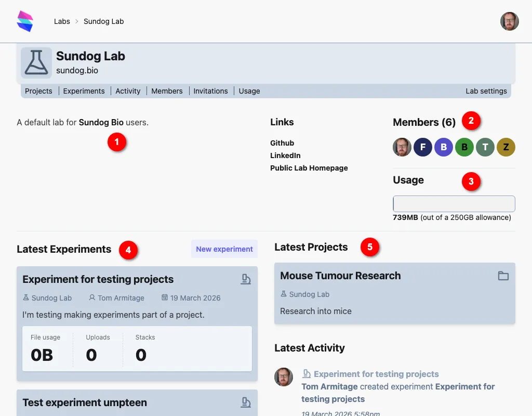
Task: Click the person icon beside Tom Armitage
Action: pyautogui.click(x=92, y=298)
